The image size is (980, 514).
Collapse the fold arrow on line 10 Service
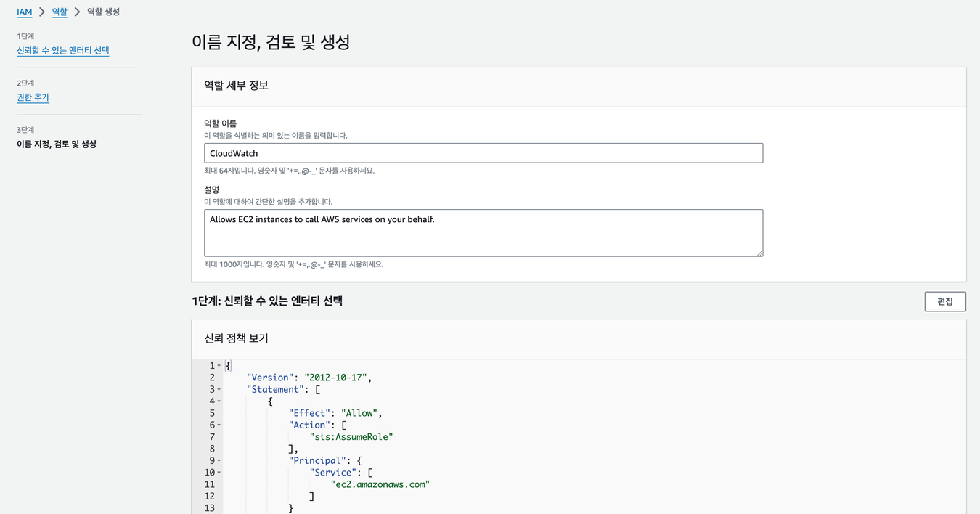point(219,473)
